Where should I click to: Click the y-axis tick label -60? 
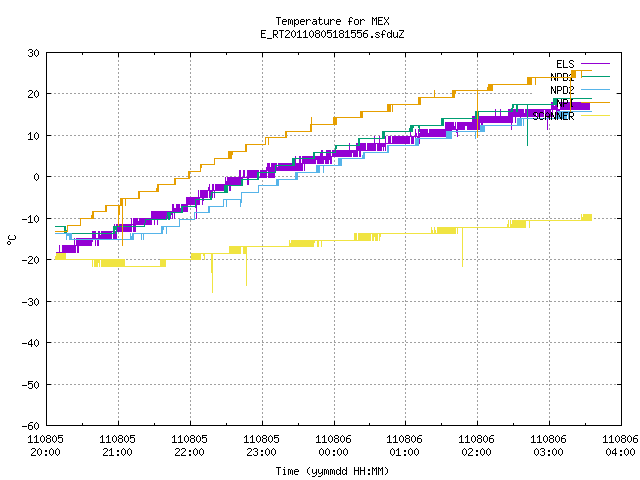point(31,426)
